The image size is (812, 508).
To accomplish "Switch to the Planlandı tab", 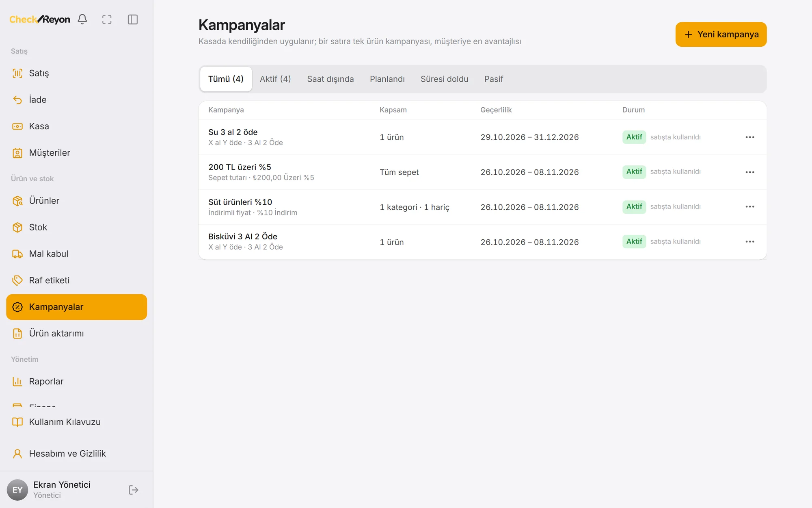I will click(387, 79).
